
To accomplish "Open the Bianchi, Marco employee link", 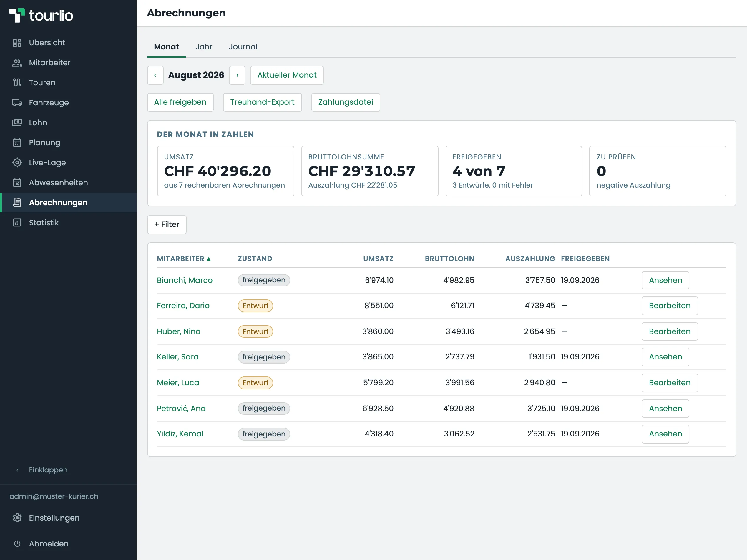I will coord(185,280).
